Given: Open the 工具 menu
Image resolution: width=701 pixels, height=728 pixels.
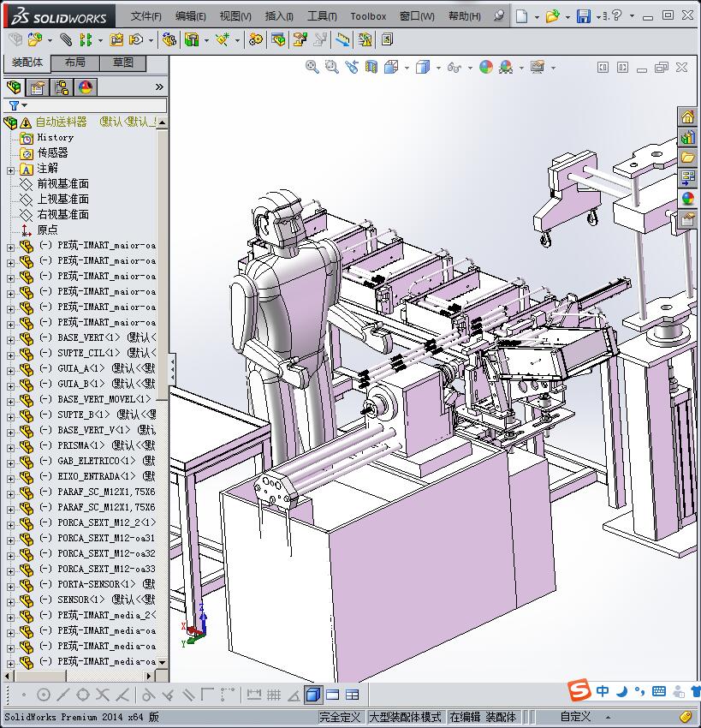Looking at the screenshot, I should (x=321, y=16).
